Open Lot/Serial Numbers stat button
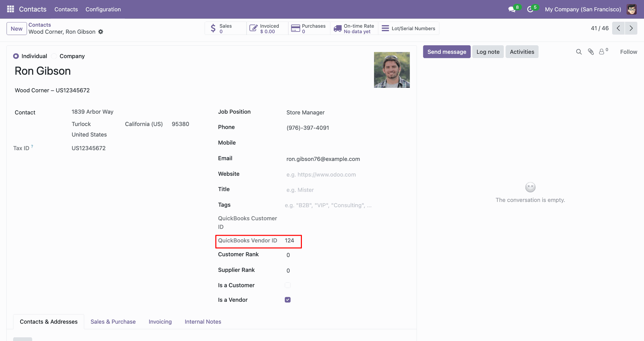 coord(409,29)
